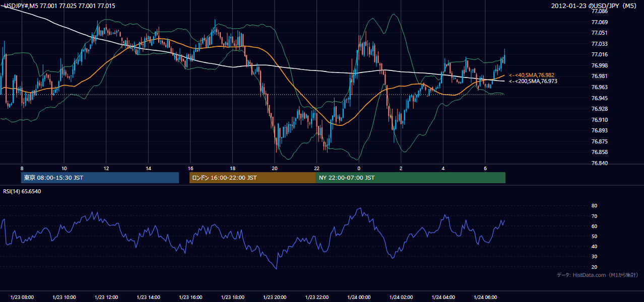Click hour 14 on the price chart time axis
The height and width of the screenshot is (302, 644).
point(148,168)
